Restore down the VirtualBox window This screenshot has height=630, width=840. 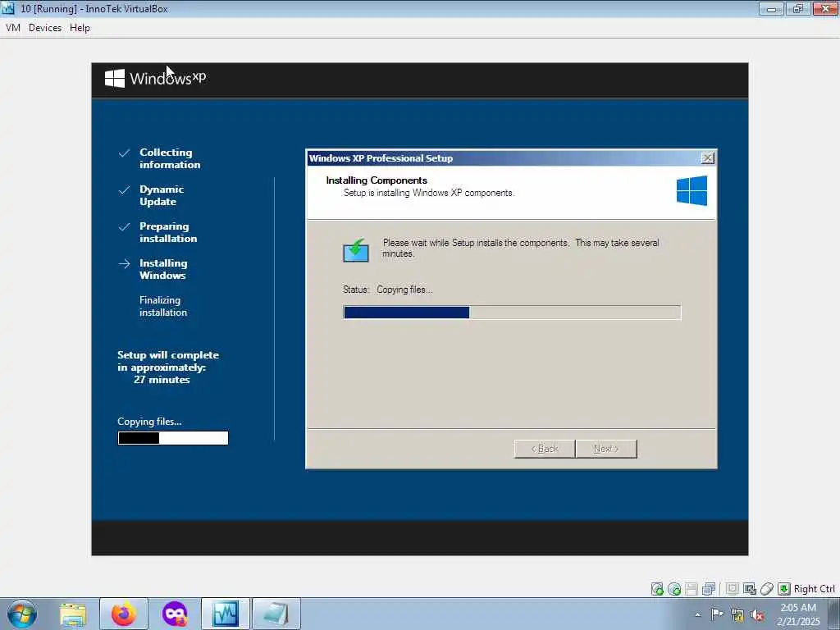click(798, 8)
